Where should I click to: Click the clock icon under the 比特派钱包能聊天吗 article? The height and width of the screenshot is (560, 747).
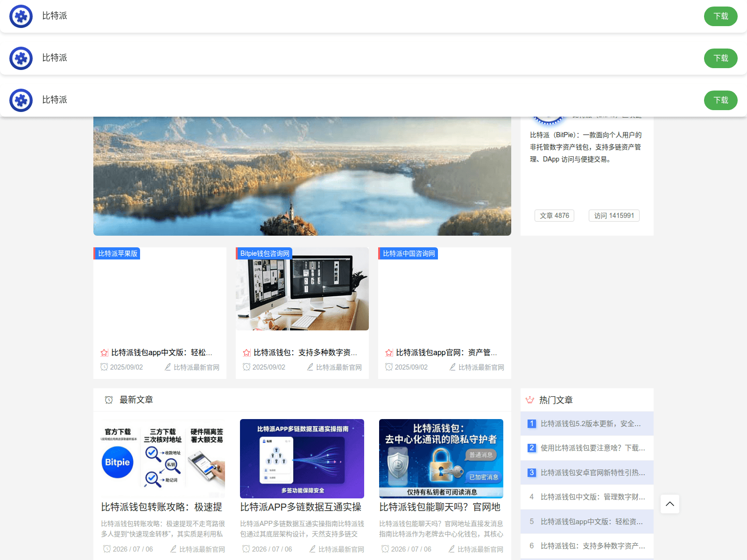tap(385, 549)
